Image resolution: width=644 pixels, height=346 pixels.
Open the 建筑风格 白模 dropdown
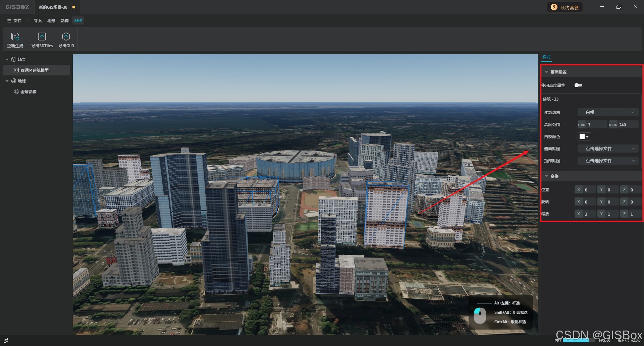(608, 112)
